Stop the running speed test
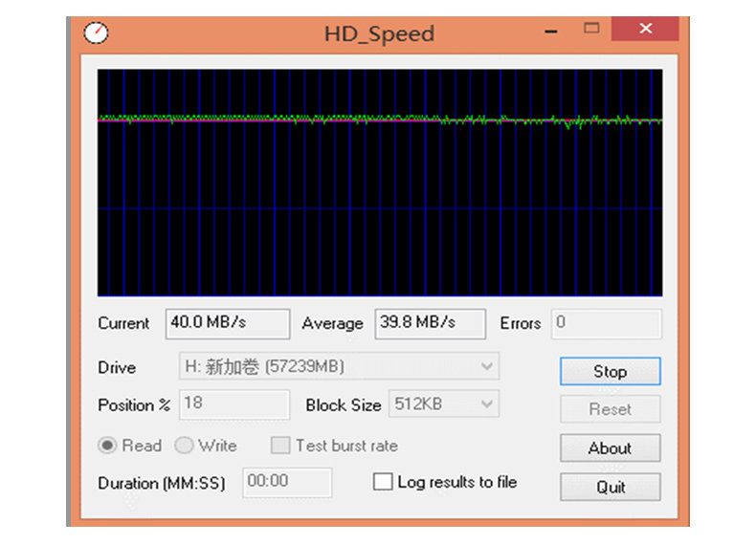This screenshot has height=545, width=756. [610, 371]
